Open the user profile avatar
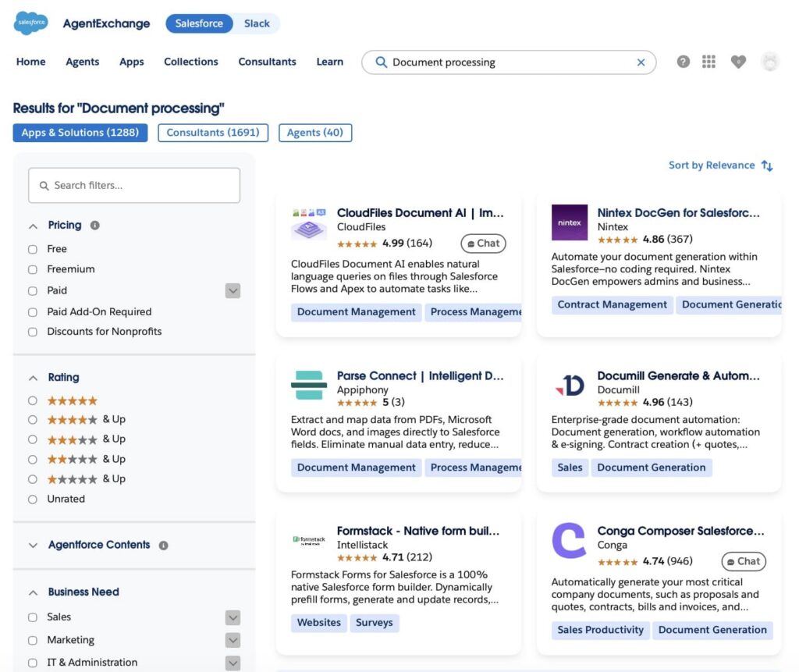Viewport: 799px width, 672px height. coord(769,62)
